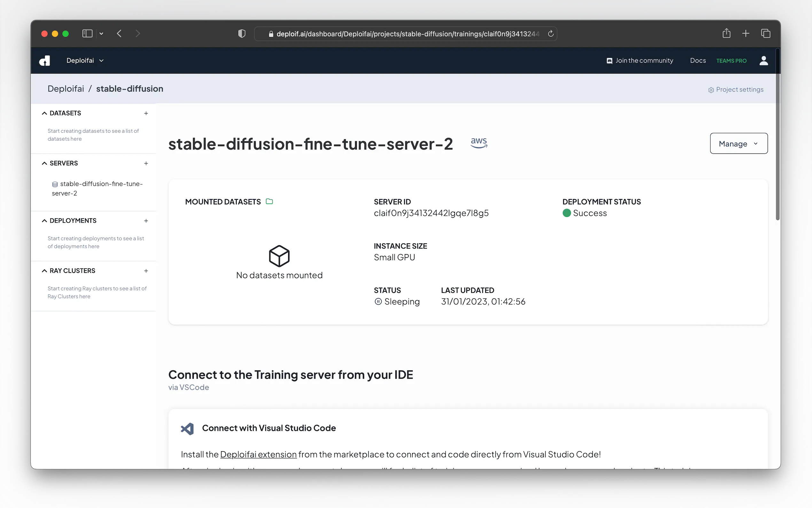Open Docs in the top navigation
This screenshot has height=508, width=812.
point(698,60)
